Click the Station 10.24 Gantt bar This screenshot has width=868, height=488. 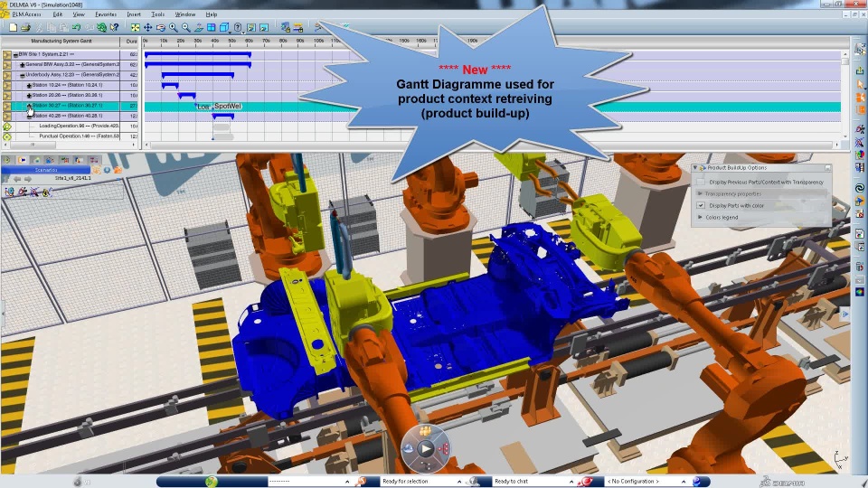[x=170, y=86]
